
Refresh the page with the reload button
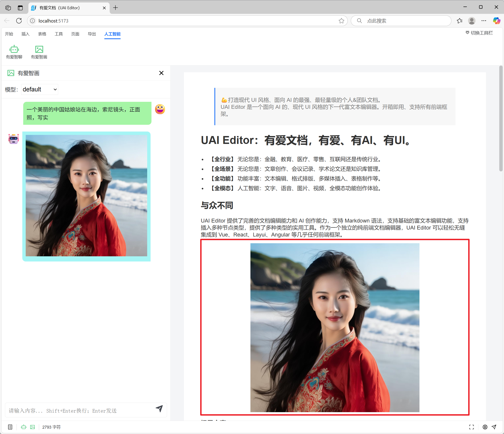pos(19,21)
